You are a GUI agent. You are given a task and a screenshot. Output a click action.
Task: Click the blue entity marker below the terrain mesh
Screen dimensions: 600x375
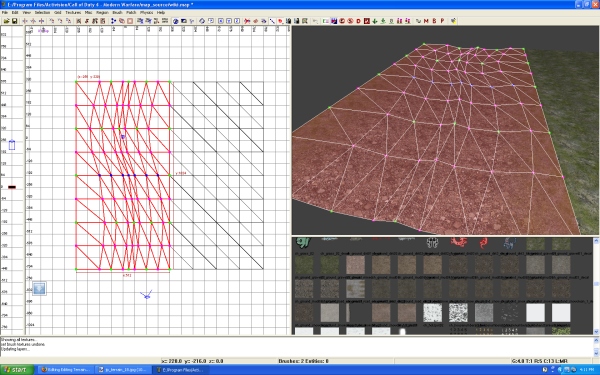[x=146, y=295]
